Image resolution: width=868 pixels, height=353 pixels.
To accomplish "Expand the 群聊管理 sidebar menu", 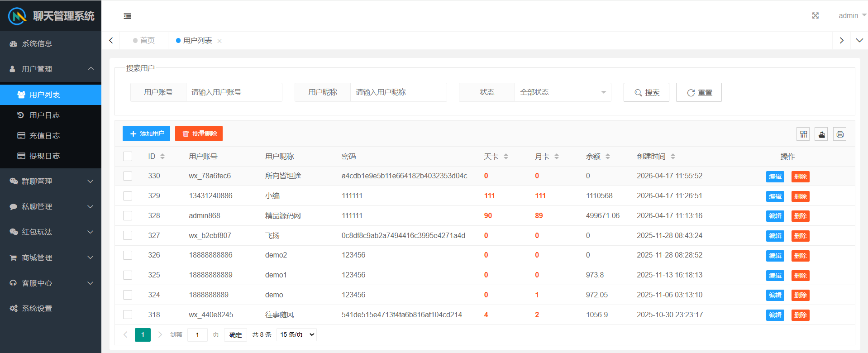I will tap(51, 181).
